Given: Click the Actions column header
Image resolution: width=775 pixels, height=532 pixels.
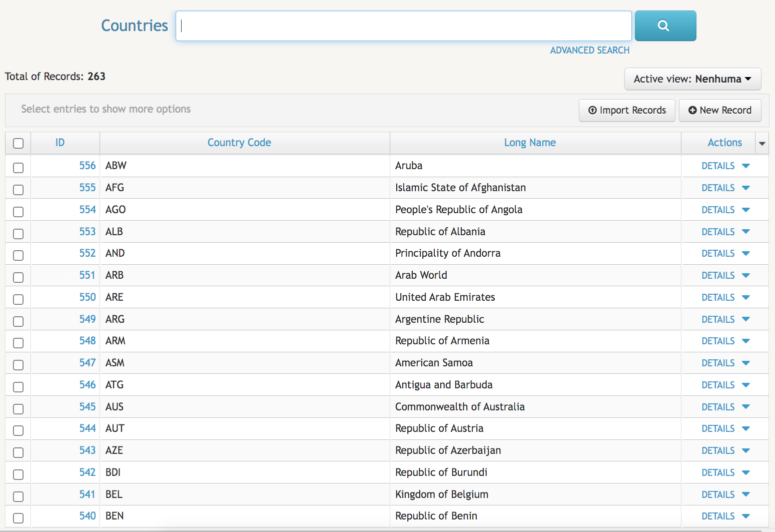Looking at the screenshot, I should [x=724, y=143].
